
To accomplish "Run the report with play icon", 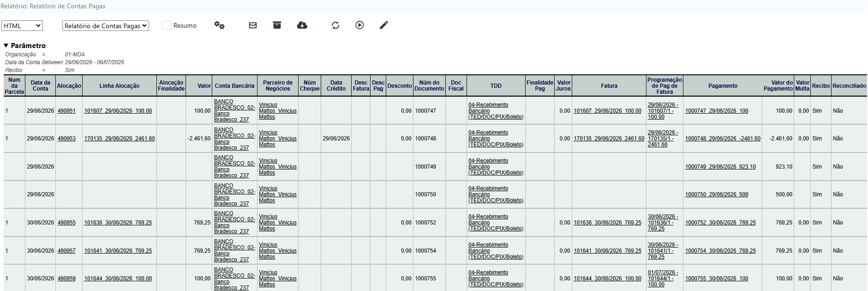I will (x=359, y=25).
